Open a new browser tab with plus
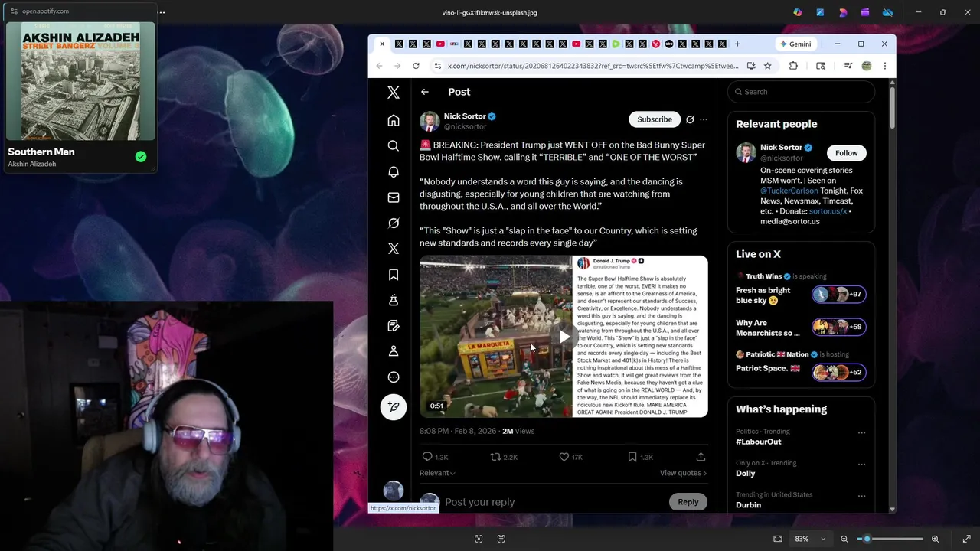Image resolution: width=980 pixels, height=551 pixels. coord(737,44)
